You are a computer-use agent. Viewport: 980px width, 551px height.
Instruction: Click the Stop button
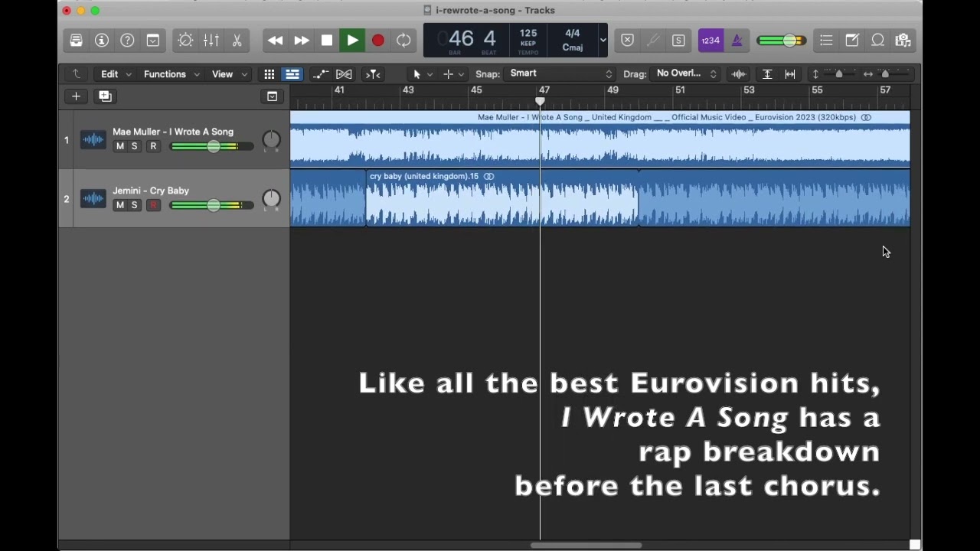tap(327, 41)
